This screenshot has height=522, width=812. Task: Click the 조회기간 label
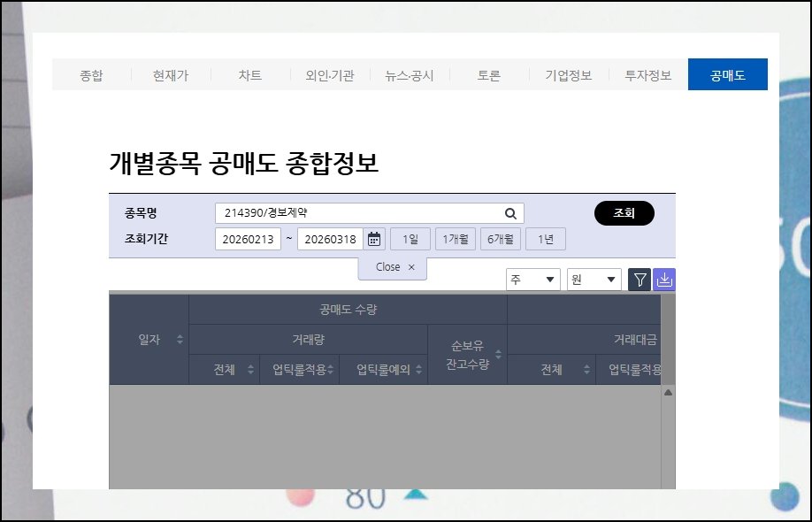[x=146, y=239]
